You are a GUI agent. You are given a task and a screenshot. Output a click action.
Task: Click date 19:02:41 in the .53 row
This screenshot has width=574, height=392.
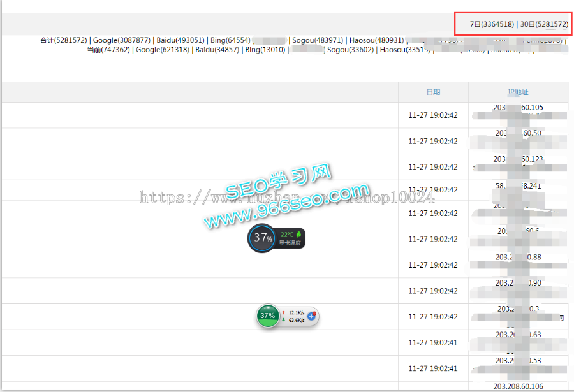pos(433,368)
